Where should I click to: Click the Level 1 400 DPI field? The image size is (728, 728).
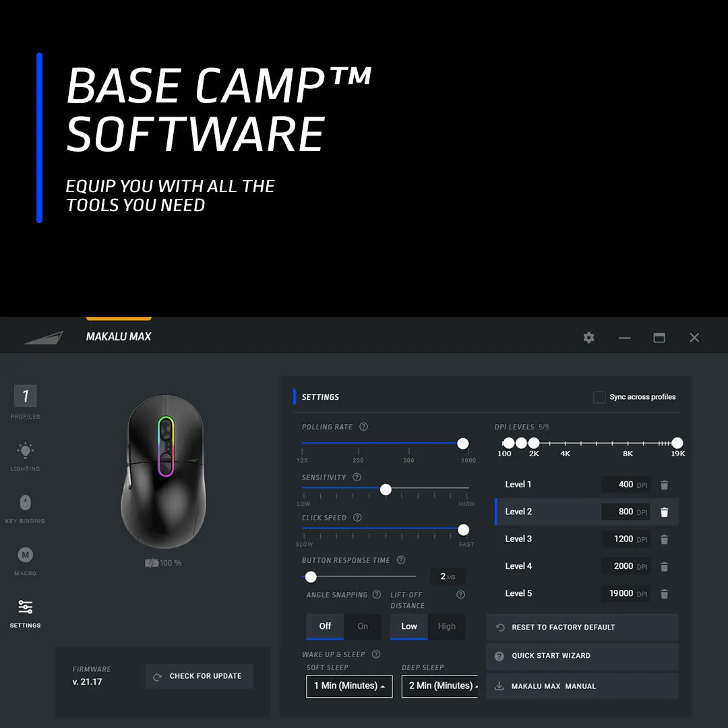pyautogui.click(x=626, y=485)
